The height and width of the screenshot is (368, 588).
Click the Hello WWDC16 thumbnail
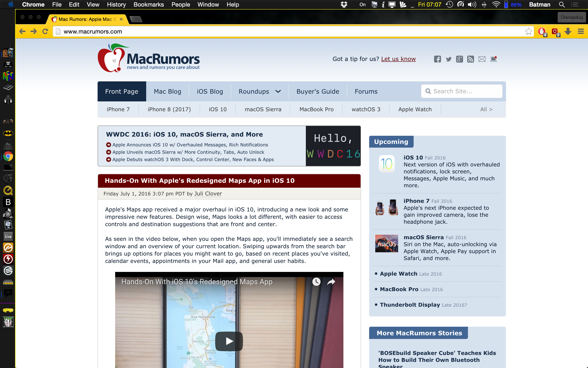click(x=333, y=146)
